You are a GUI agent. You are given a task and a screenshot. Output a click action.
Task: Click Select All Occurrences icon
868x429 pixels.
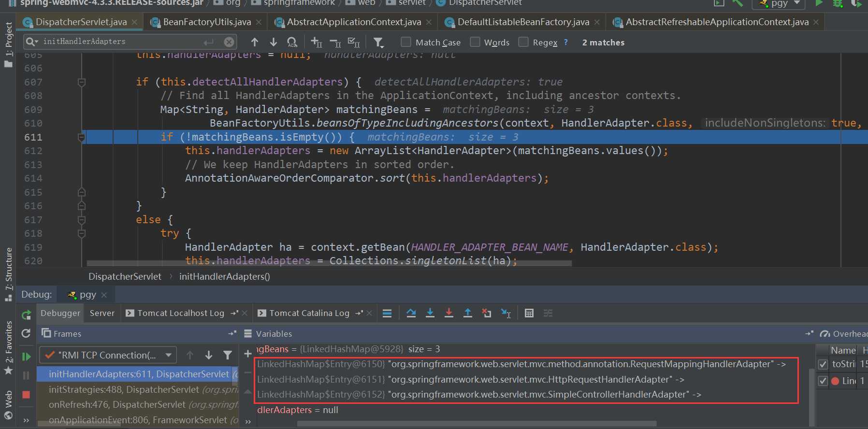(x=354, y=43)
